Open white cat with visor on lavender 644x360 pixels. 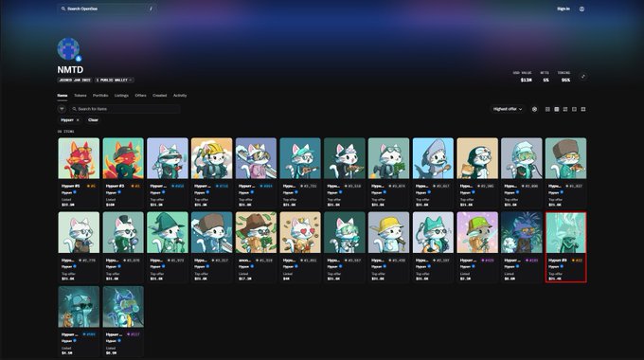point(168,158)
